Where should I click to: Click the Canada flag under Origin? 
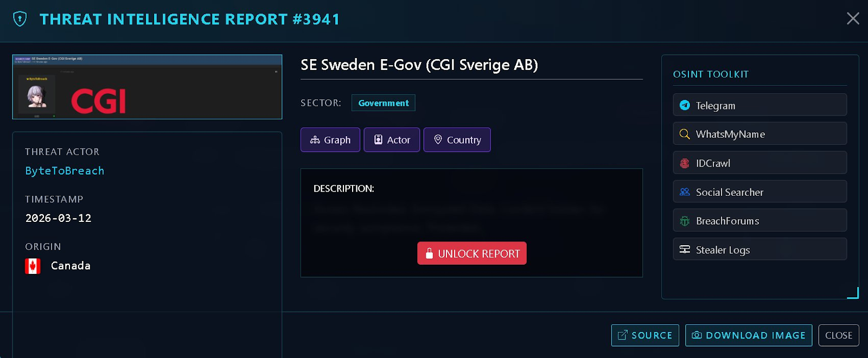tap(33, 265)
